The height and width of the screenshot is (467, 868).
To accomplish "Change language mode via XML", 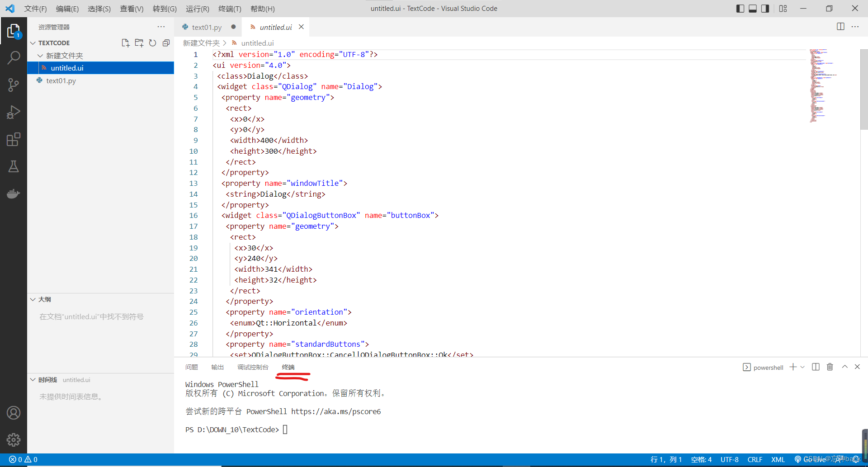I will pos(778,459).
